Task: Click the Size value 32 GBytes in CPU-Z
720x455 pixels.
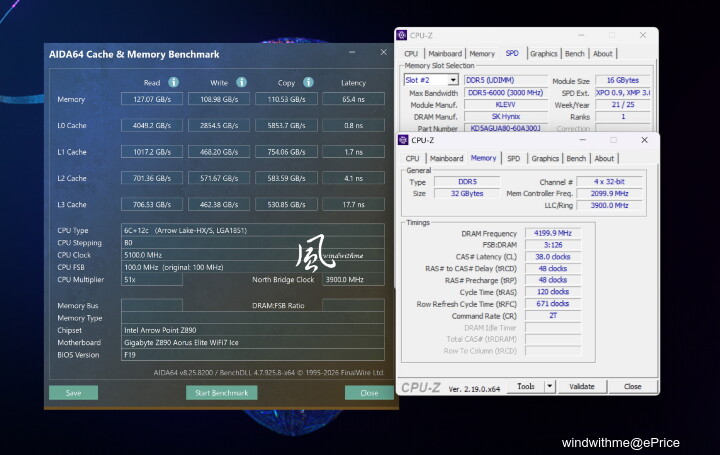Action: coord(467,194)
